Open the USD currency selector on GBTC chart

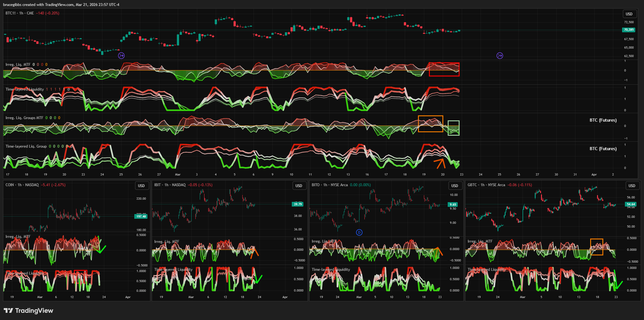(x=632, y=186)
